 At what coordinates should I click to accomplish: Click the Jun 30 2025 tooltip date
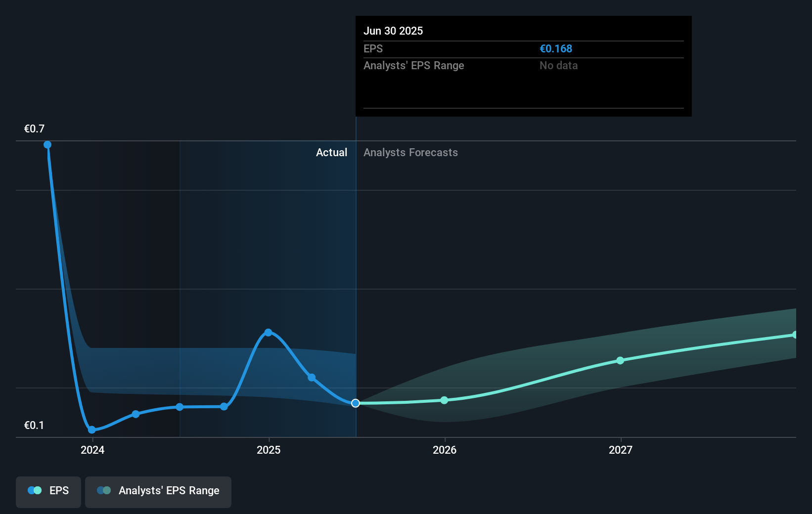pyautogui.click(x=393, y=31)
